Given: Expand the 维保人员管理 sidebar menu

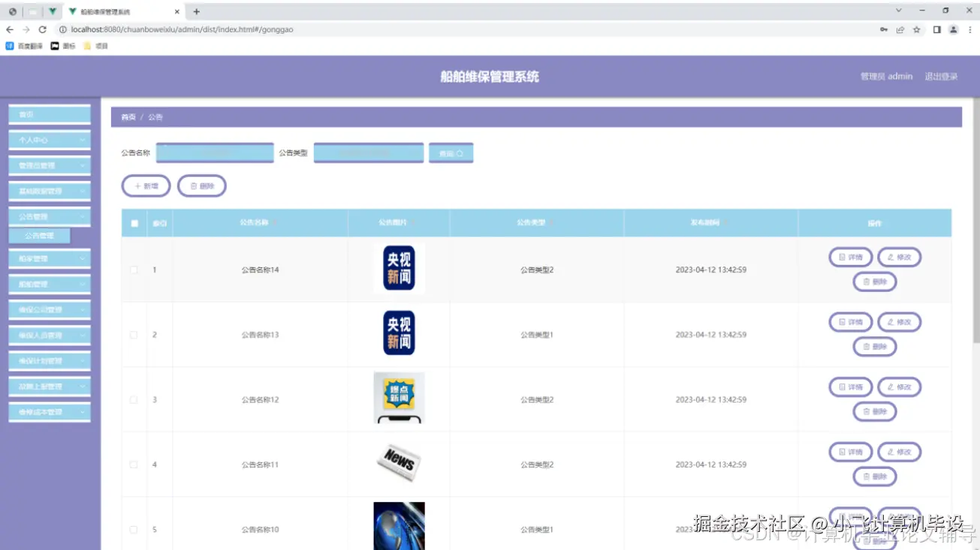Looking at the screenshot, I should 50,335.
